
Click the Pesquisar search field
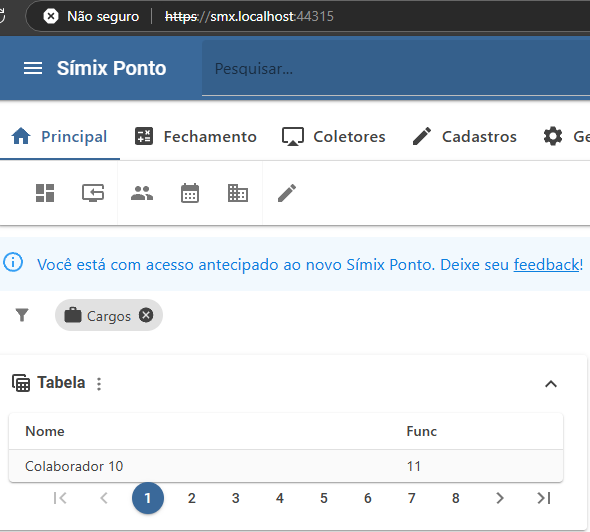(396, 68)
